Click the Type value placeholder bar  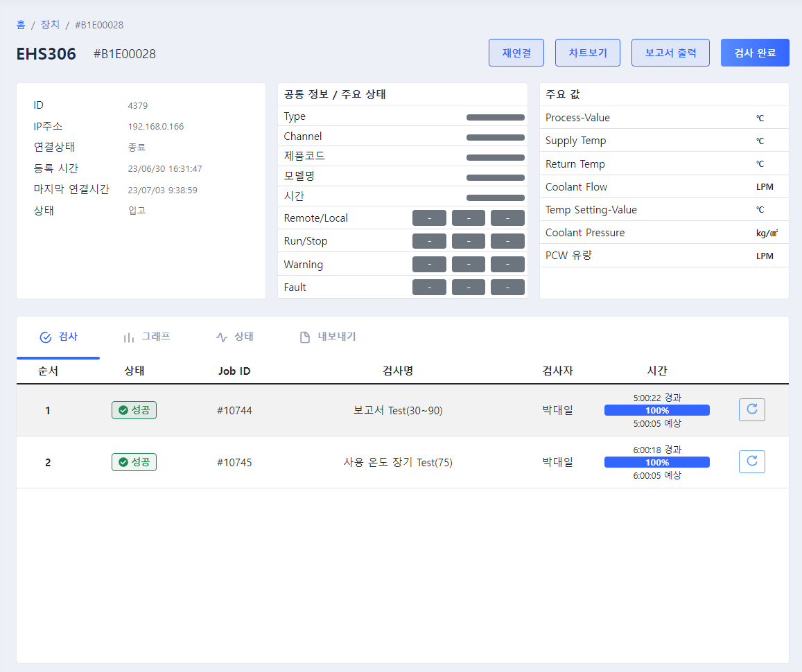[x=495, y=118]
